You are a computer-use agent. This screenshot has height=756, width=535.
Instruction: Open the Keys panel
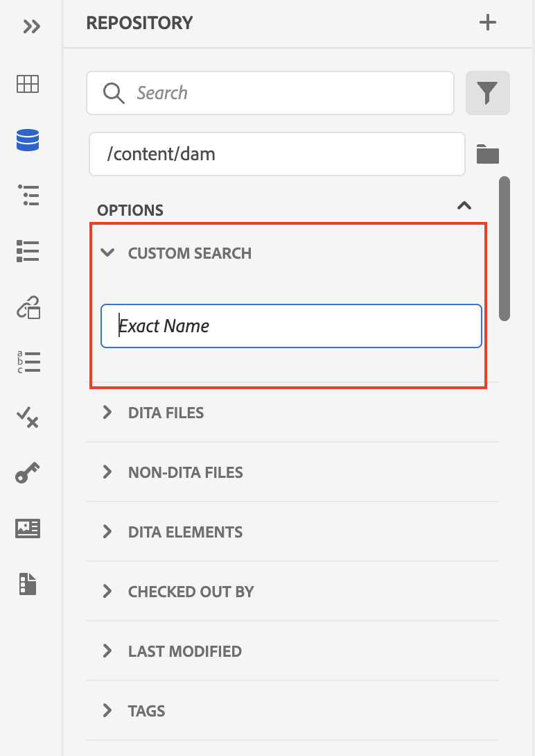pos(26,473)
